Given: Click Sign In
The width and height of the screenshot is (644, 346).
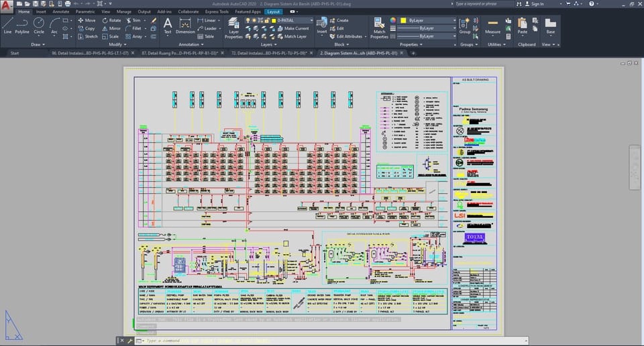Looking at the screenshot, I should 535,4.
